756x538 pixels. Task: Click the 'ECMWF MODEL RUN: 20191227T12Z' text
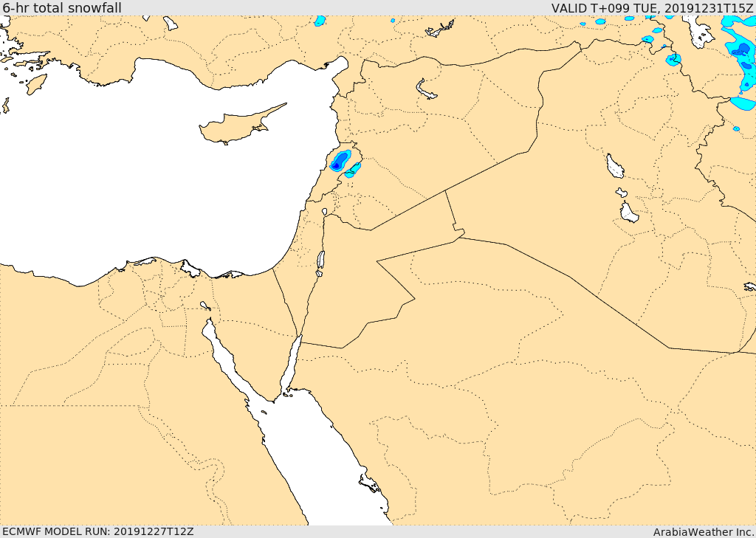click(x=98, y=531)
